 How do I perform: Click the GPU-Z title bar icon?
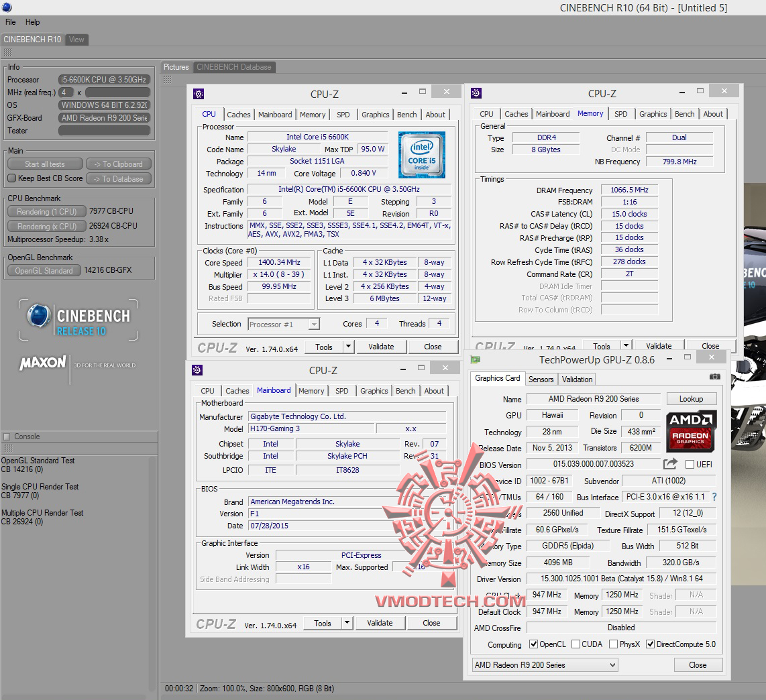click(476, 359)
